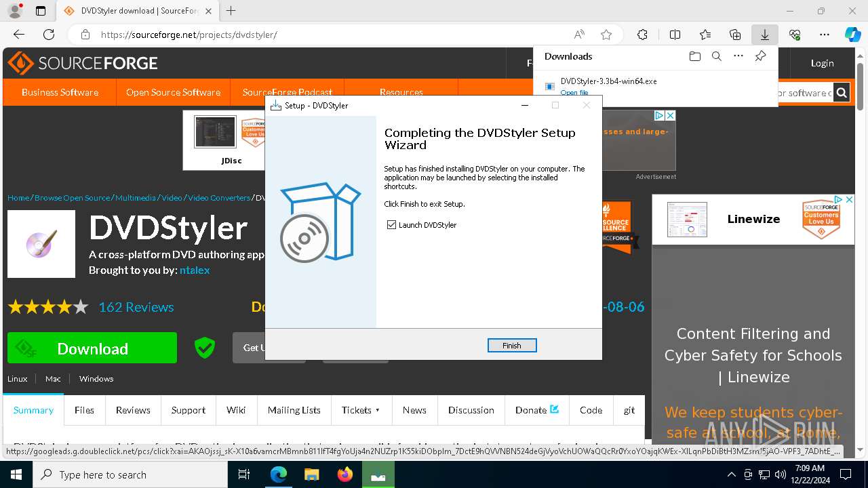Click the browser address bar URL
This screenshot has width=868, height=488.
pyautogui.click(x=189, y=35)
